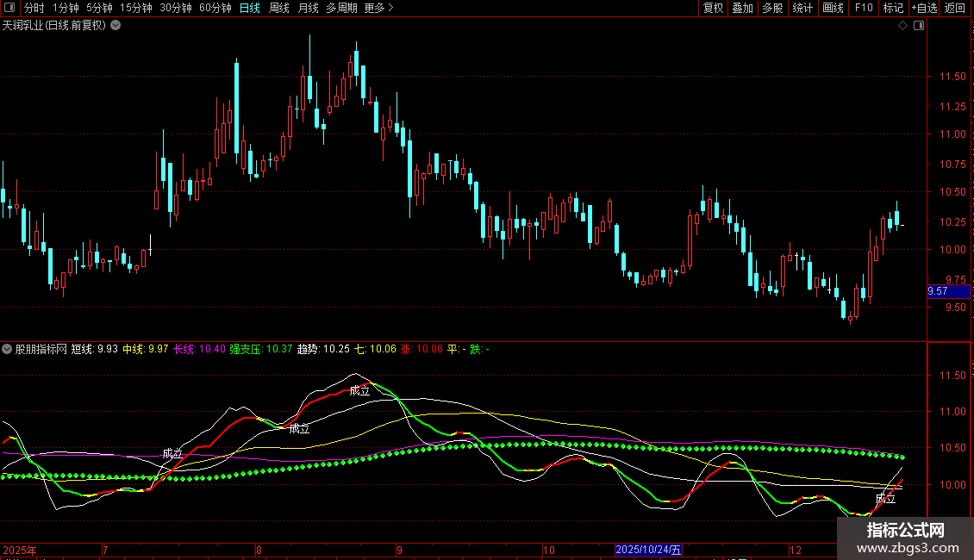Click the 天润乳业(日线.前复权) chart title
The width and height of the screenshot is (974, 560).
[54, 26]
